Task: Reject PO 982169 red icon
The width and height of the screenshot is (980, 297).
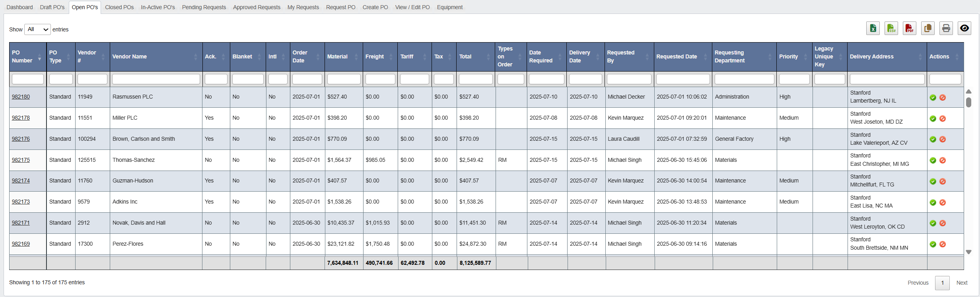Action: [943, 244]
